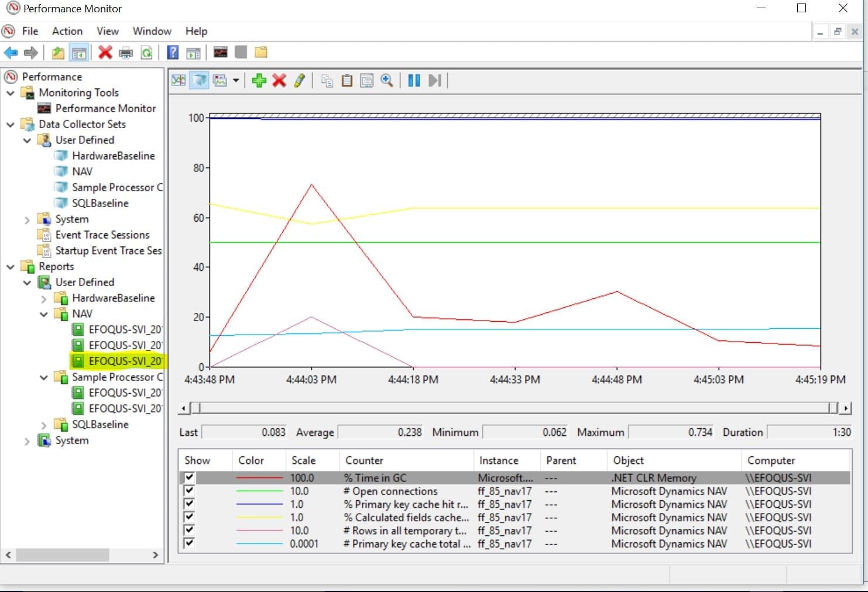This screenshot has height=592, width=868.
Task: Toggle the Show/Hide Console Tree icon
Action: (x=79, y=53)
